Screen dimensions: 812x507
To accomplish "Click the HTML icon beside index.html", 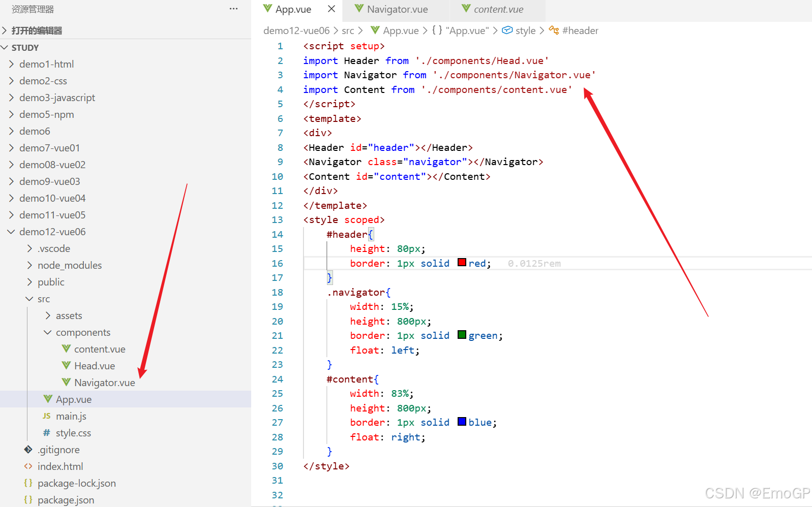I will tap(28, 466).
